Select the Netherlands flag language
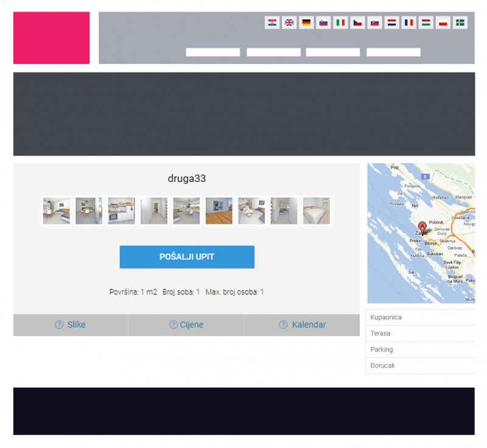Viewport: 487px width, 448px height. tap(392, 23)
